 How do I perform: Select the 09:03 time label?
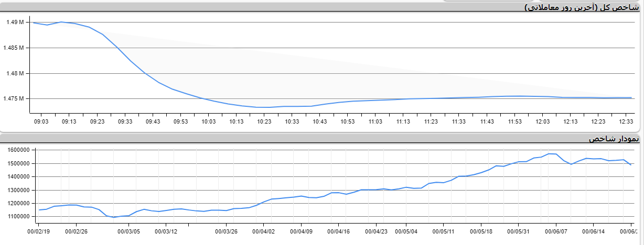pos(41,121)
